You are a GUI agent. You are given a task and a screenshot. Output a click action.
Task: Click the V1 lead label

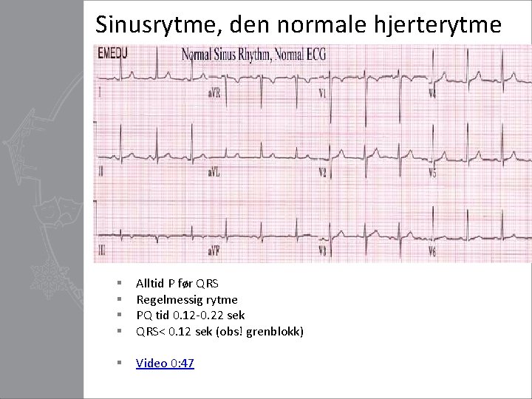(x=323, y=93)
